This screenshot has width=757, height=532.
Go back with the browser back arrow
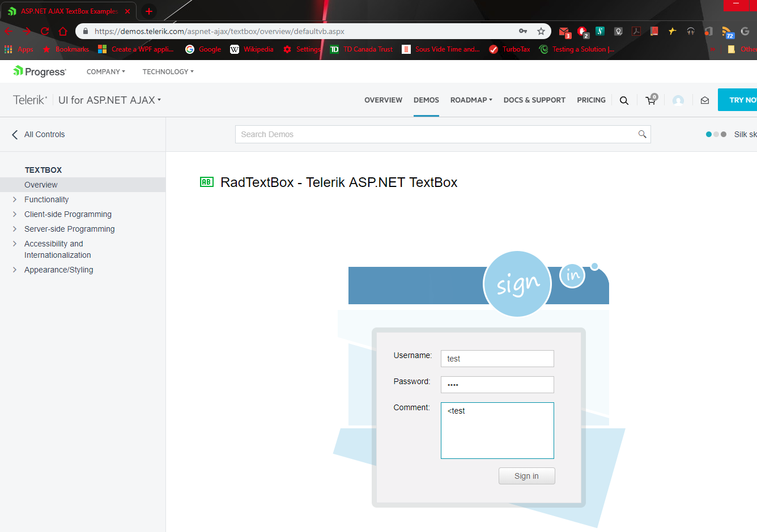(8, 31)
